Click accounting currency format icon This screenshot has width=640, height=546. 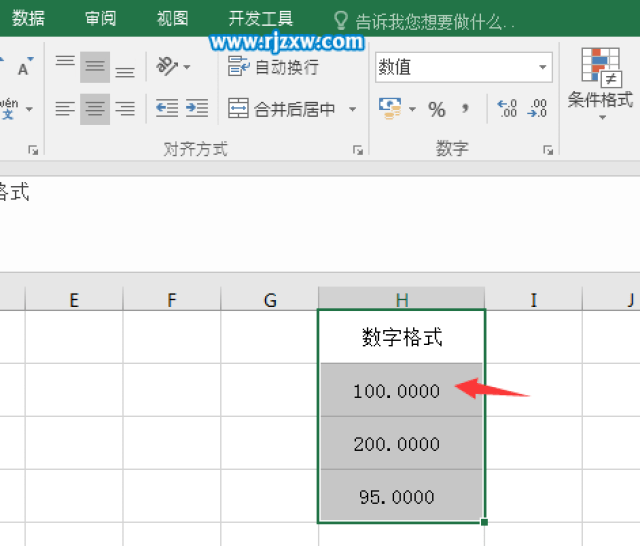[x=390, y=109]
